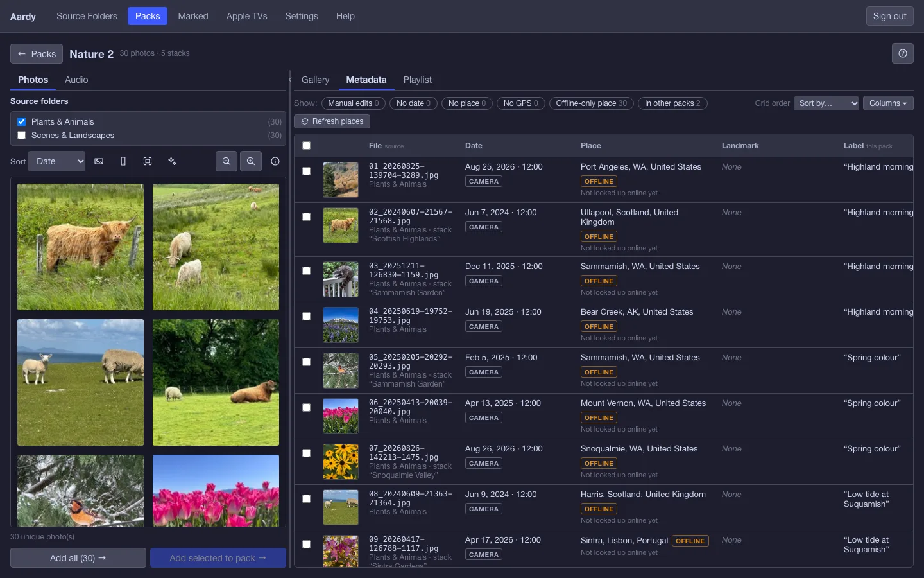The width and height of the screenshot is (924, 578).
Task: Click the Sign out button
Action: click(889, 16)
